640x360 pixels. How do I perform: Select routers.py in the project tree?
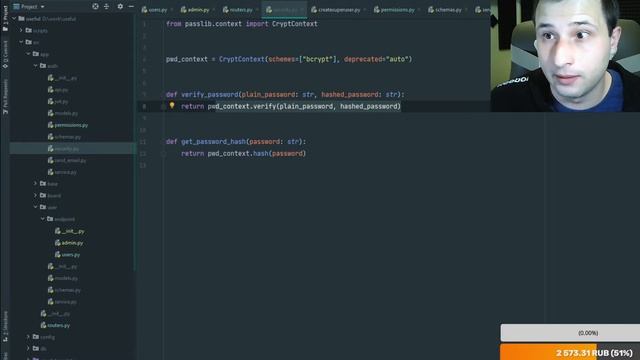(x=56, y=325)
